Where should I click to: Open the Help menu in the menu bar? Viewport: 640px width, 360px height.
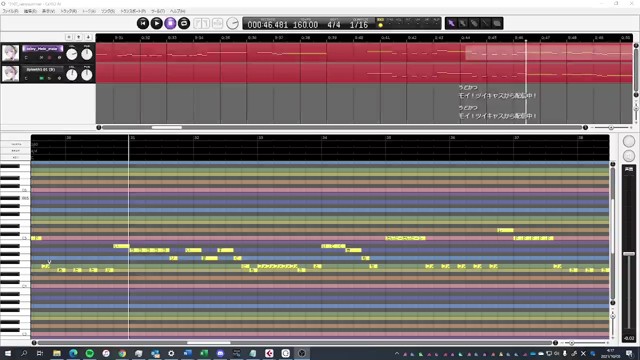point(177,11)
